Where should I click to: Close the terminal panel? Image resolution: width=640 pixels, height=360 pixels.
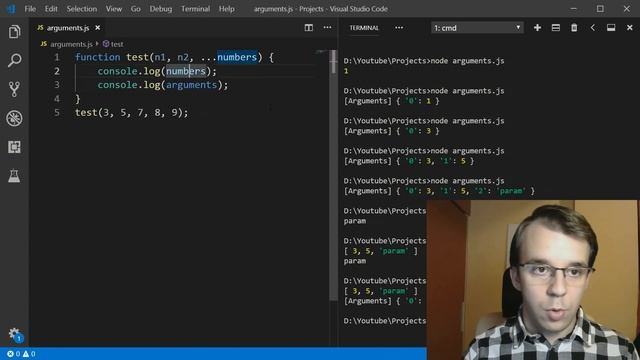pyautogui.click(x=629, y=28)
